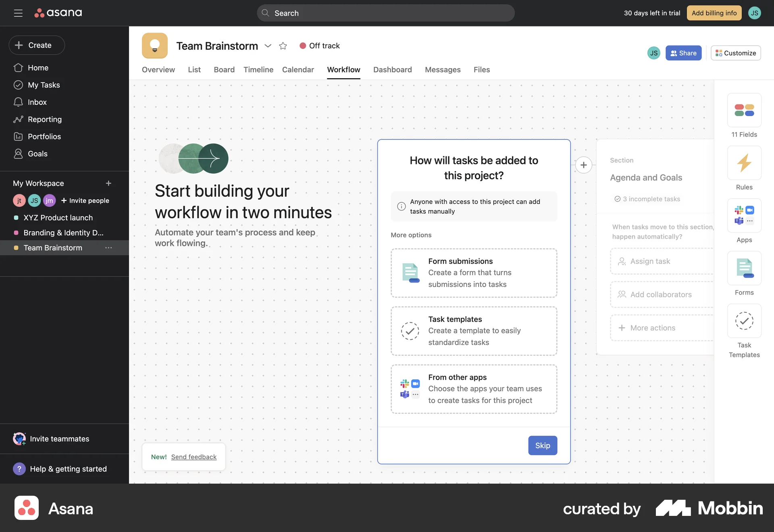Click the red Off track status dot
This screenshot has height=532, width=774.
(x=303, y=46)
